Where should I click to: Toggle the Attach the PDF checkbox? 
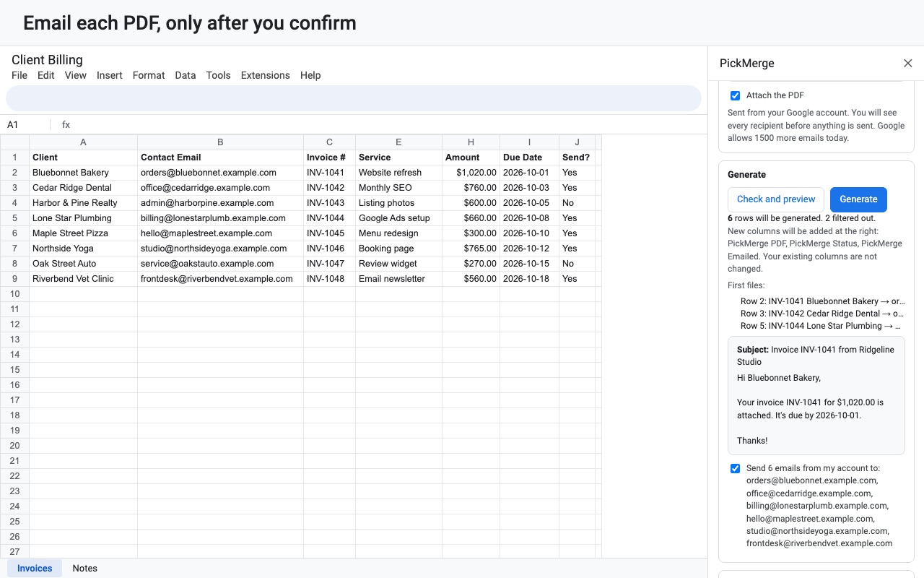(735, 95)
